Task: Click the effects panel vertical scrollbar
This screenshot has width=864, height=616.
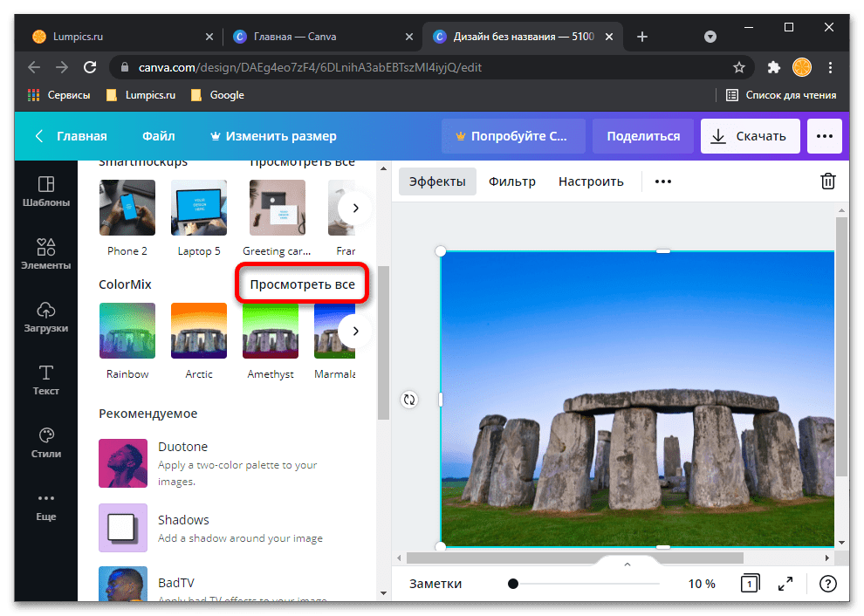Action: pyautogui.click(x=383, y=343)
